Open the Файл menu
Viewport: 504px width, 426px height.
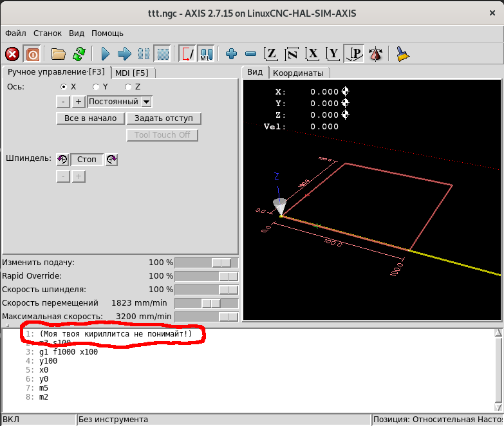(x=15, y=33)
